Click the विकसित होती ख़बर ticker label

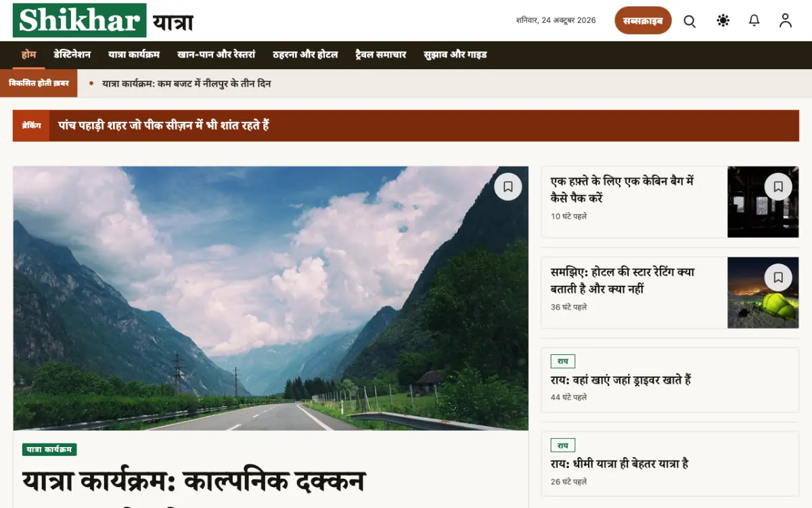pyautogui.click(x=39, y=83)
